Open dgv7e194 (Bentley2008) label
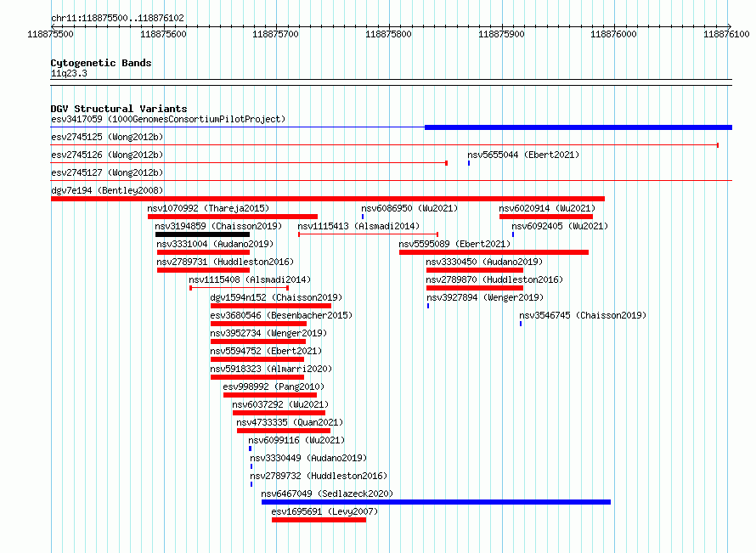Screen dimensions: 756x553 point(107,190)
